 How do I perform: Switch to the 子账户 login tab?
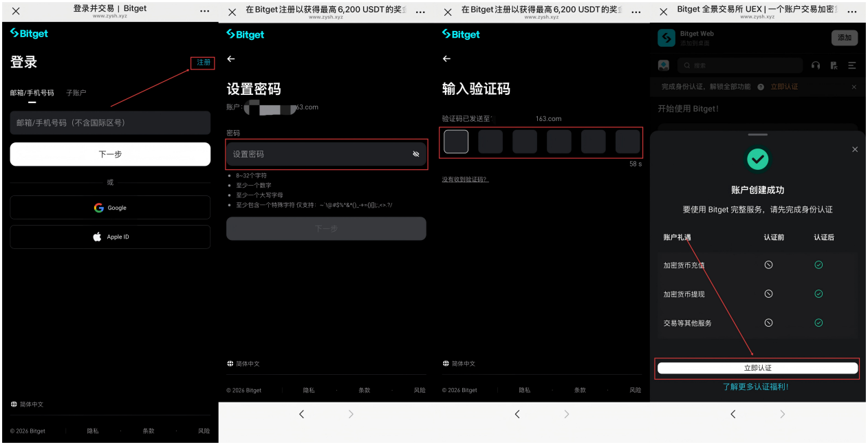coord(76,93)
